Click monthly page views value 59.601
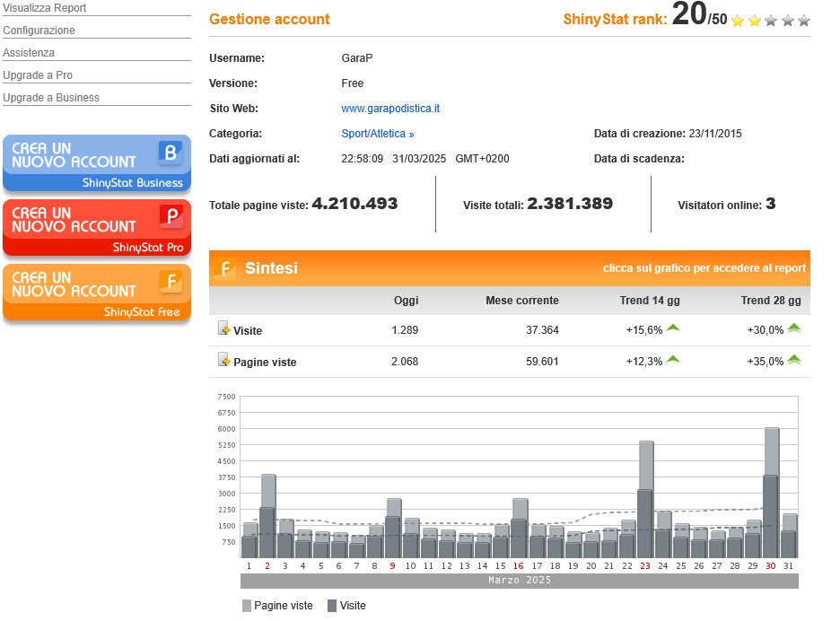 [542, 362]
